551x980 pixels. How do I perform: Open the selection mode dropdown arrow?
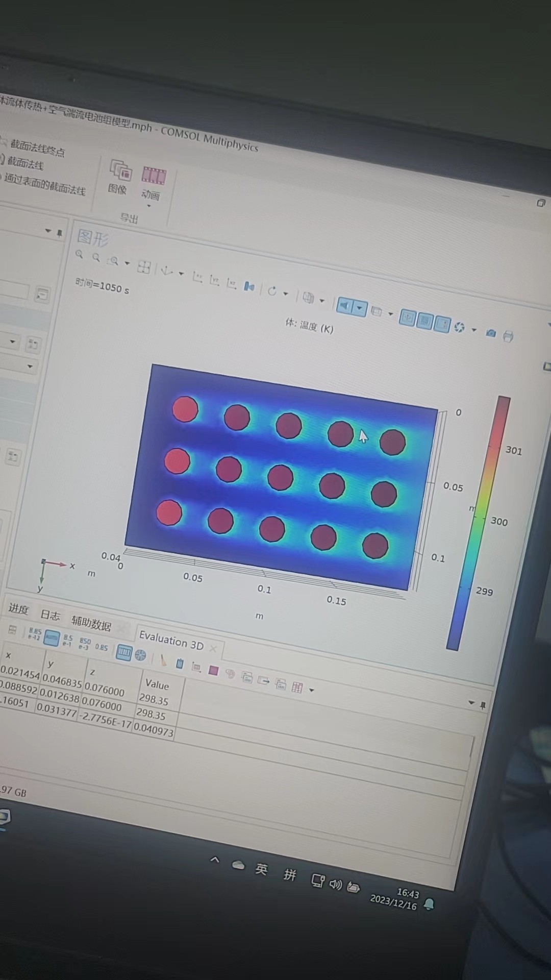pyautogui.click(x=360, y=308)
